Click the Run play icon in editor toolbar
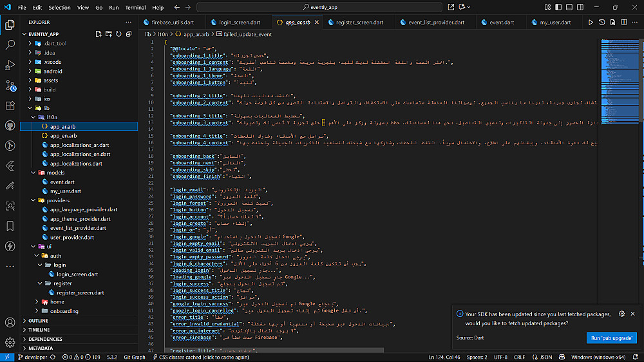 (591, 22)
